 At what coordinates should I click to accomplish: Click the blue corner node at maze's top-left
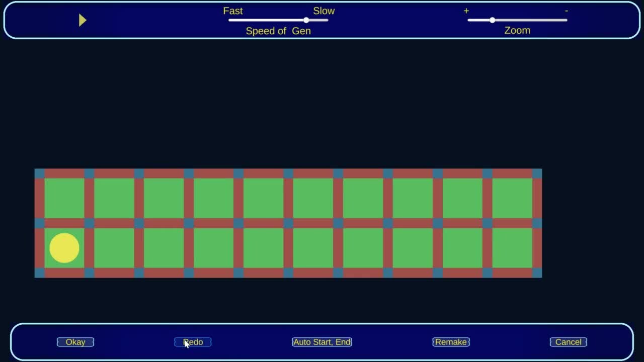[39, 173]
